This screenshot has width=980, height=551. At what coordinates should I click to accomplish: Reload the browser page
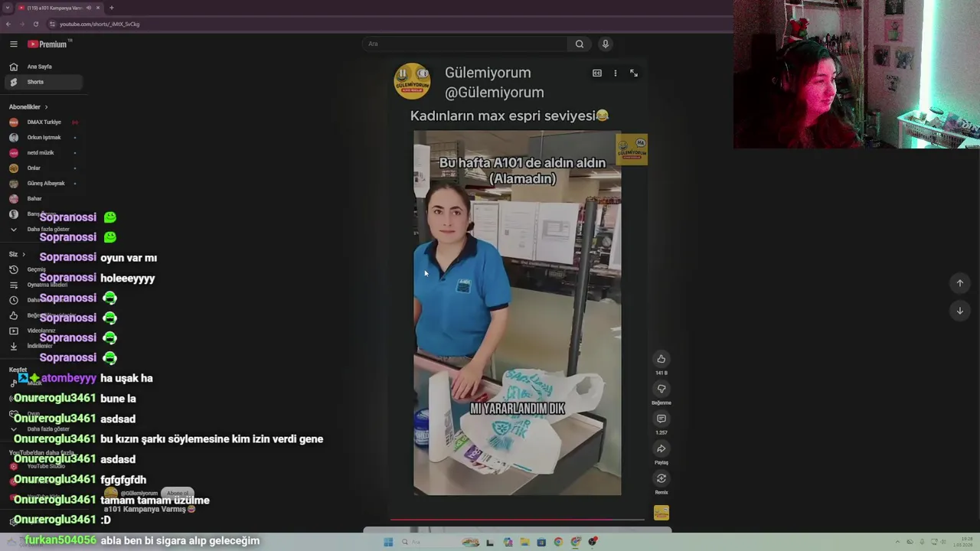coord(35,24)
